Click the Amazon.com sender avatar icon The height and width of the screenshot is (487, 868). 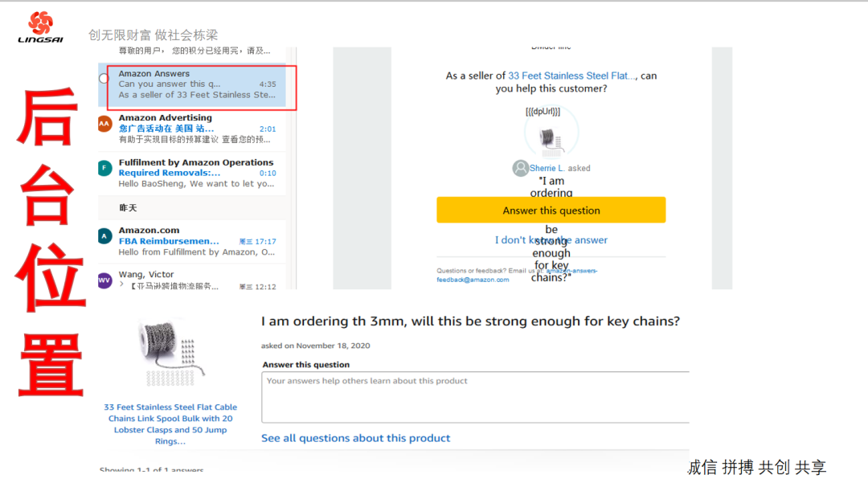(x=104, y=236)
